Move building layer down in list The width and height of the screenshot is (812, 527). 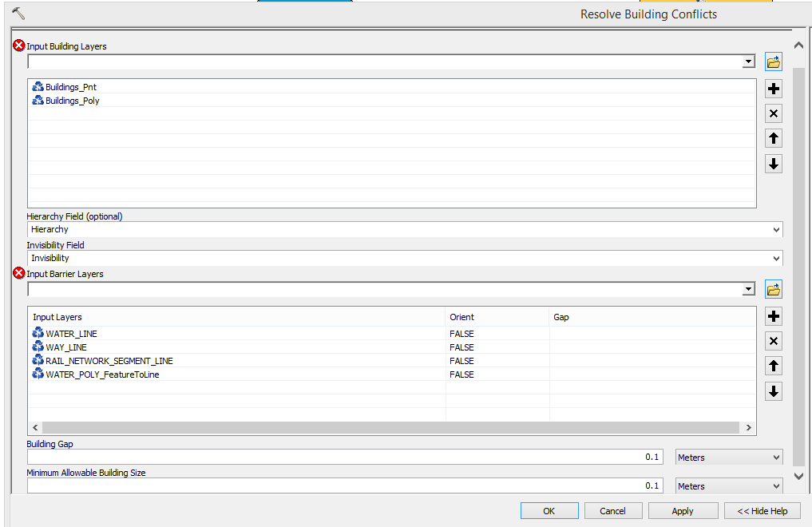point(773,164)
